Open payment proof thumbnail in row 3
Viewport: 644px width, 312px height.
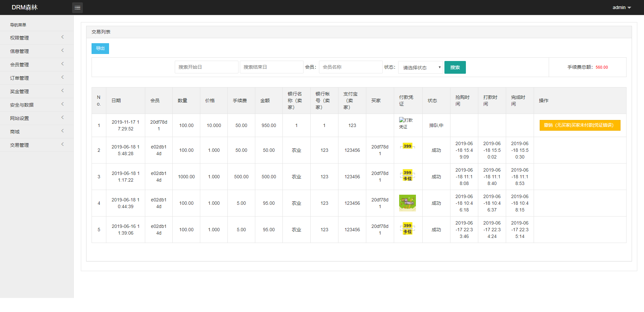point(407,176)
